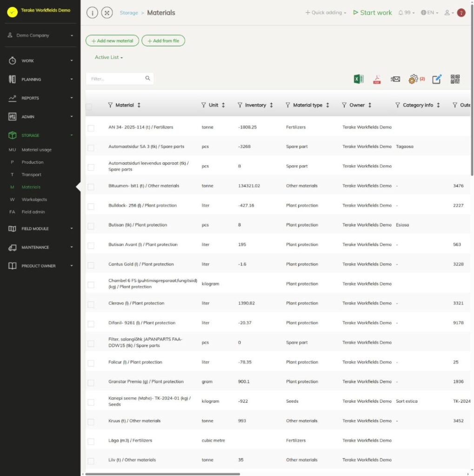Click Add new material button
The image size is (474, 476).
coord(112,41)
